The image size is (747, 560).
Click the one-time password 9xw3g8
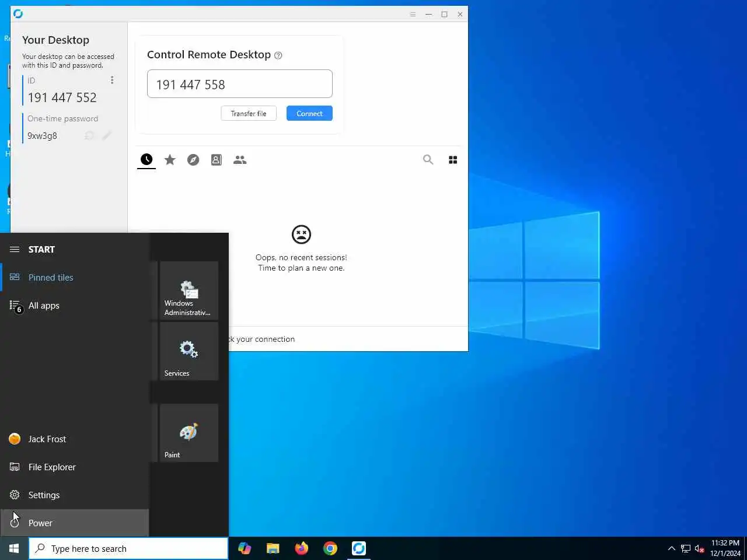(42, 136)
